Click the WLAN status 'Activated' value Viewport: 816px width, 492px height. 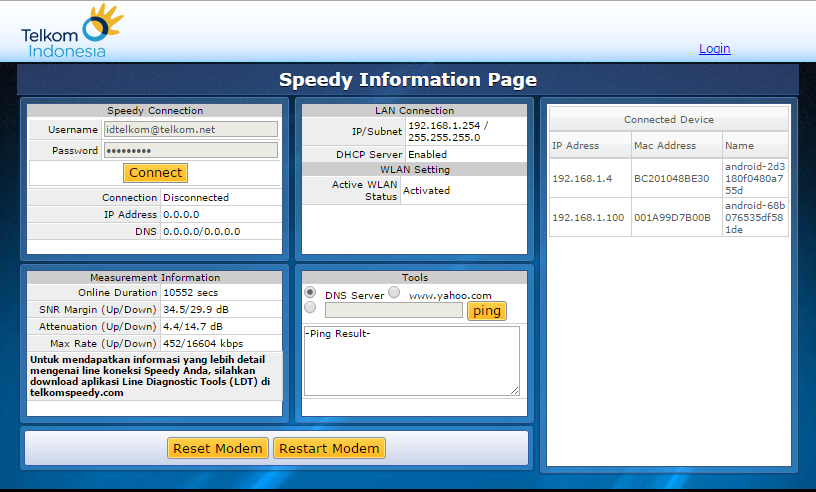coord(426,191)
